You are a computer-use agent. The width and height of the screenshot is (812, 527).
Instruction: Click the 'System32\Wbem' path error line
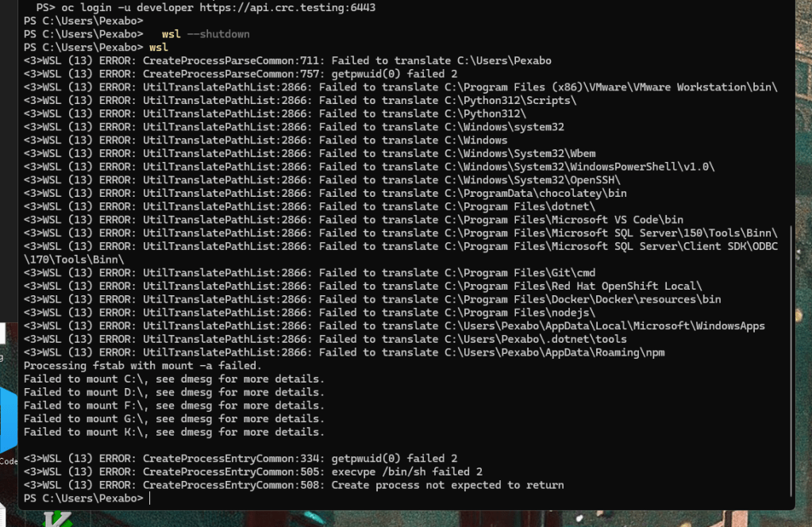pyautogui.click(x=310, y=154)
